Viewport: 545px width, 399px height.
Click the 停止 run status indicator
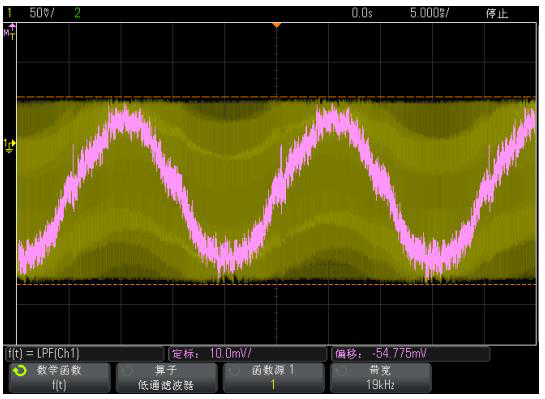(x=497, y=14)
